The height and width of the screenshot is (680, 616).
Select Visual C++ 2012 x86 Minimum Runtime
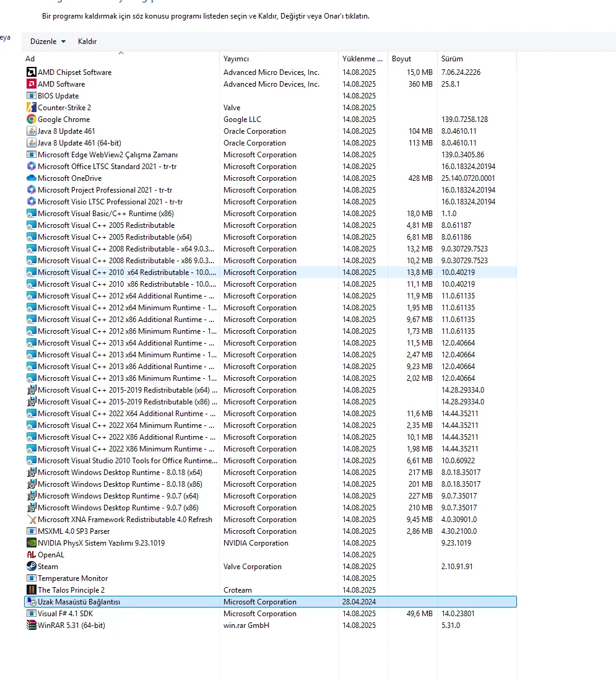[127, 331]
